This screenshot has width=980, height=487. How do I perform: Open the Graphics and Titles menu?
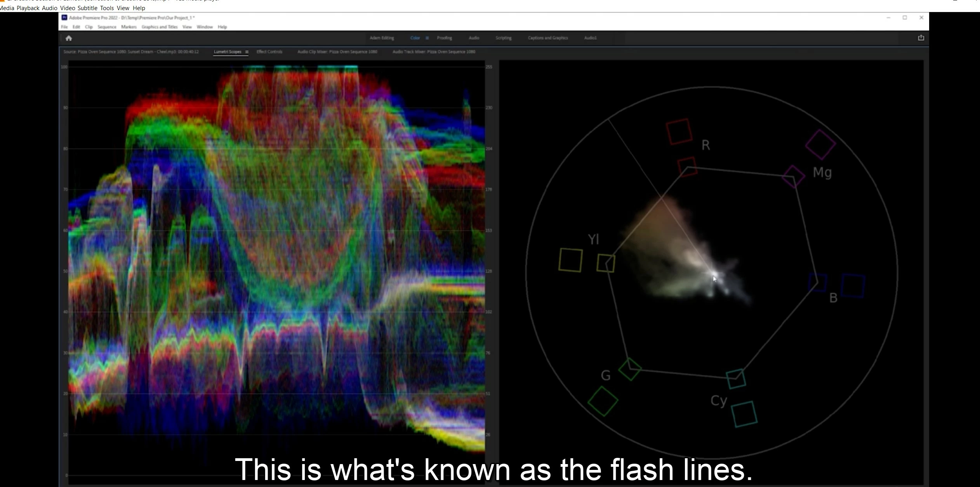click(160, 27)
